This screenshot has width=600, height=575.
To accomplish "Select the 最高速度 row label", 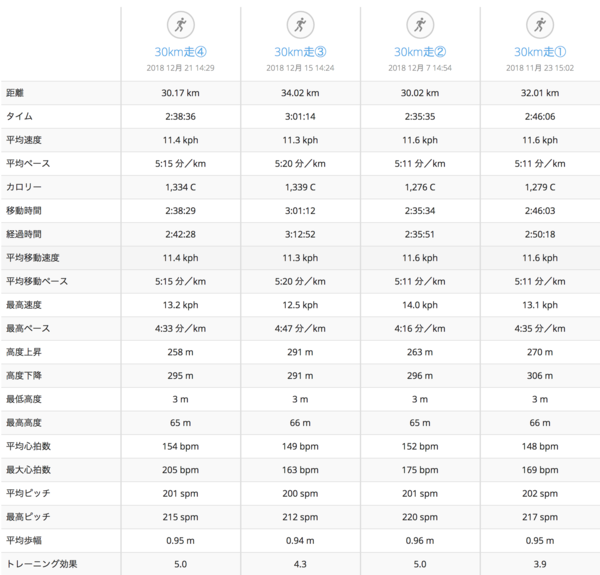I will 24,305.
